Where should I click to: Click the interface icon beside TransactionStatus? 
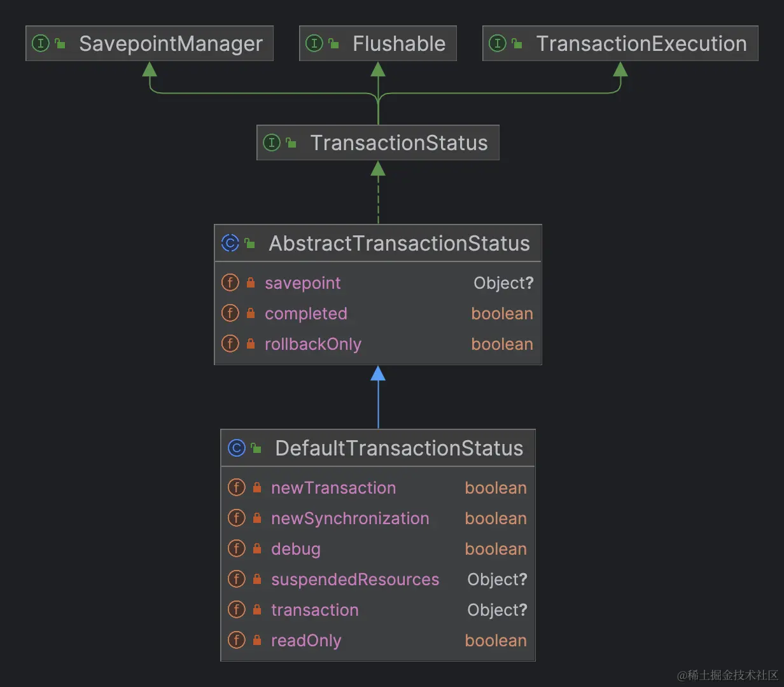272,142
